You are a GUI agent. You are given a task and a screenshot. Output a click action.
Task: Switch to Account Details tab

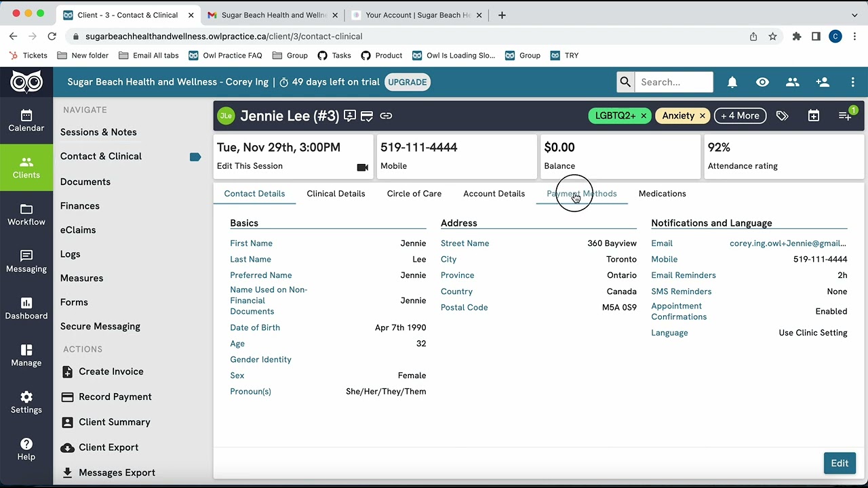pos(494,194)
